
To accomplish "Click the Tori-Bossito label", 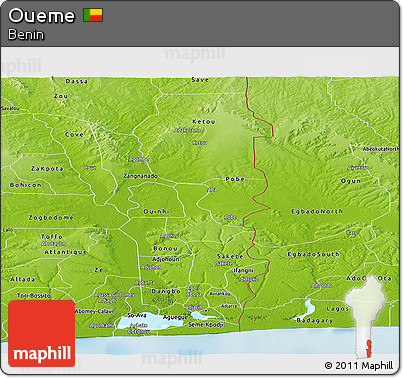I will (34, 296).
